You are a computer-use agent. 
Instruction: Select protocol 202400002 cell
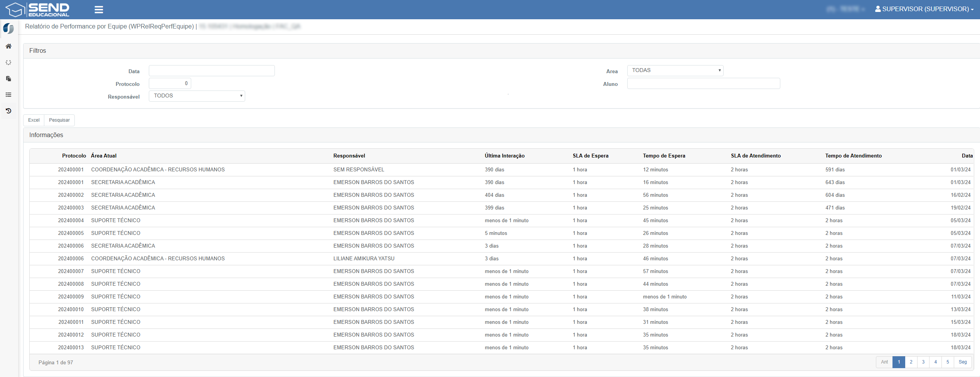(71, 195)
